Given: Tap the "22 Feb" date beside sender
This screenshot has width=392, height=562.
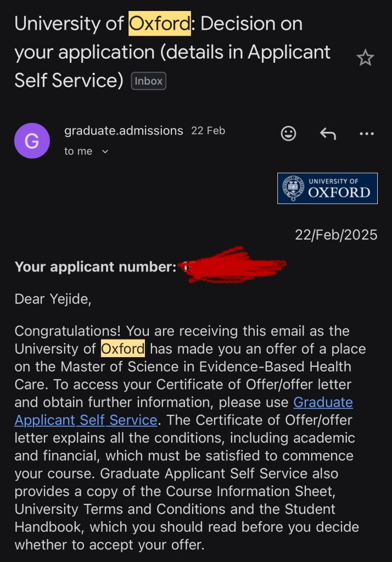Looking at the screenshot, I should click(208, 131).
